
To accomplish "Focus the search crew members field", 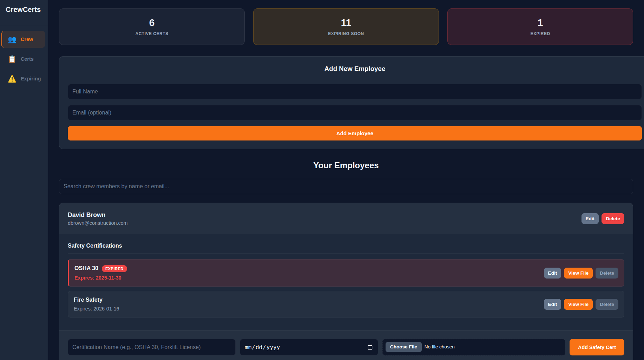I will (346, 186).
